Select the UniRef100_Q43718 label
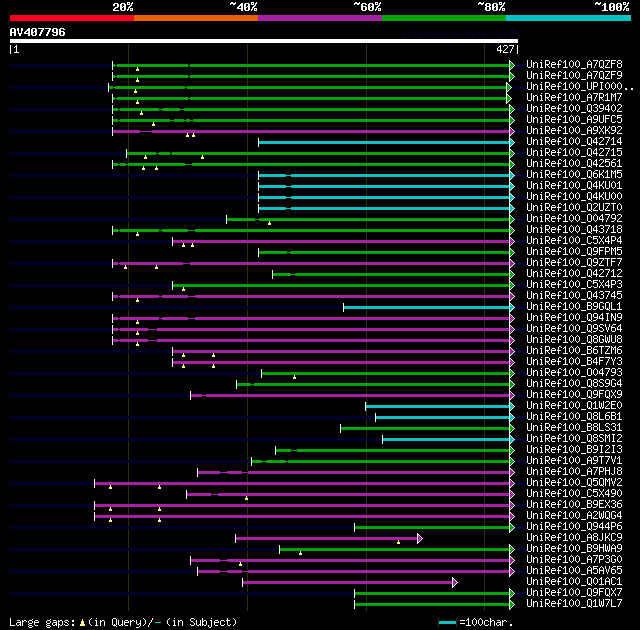 pyautogui.click(x=574, y=230)
